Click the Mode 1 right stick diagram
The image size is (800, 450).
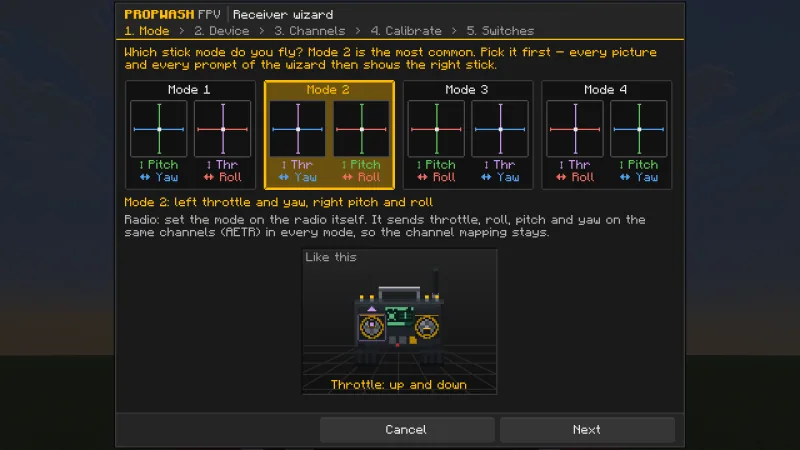point(222,129)
